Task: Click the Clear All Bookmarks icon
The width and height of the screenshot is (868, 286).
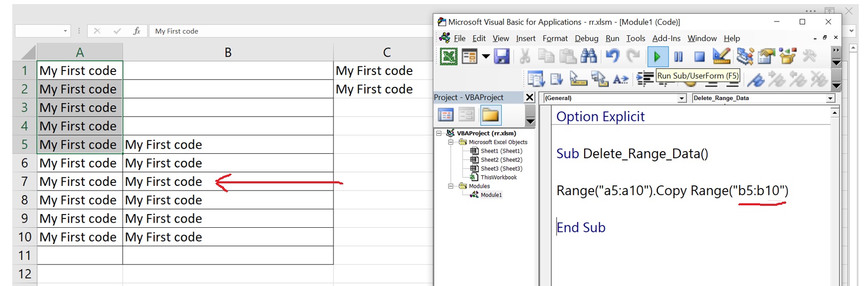Action: (x=818, y=79)
